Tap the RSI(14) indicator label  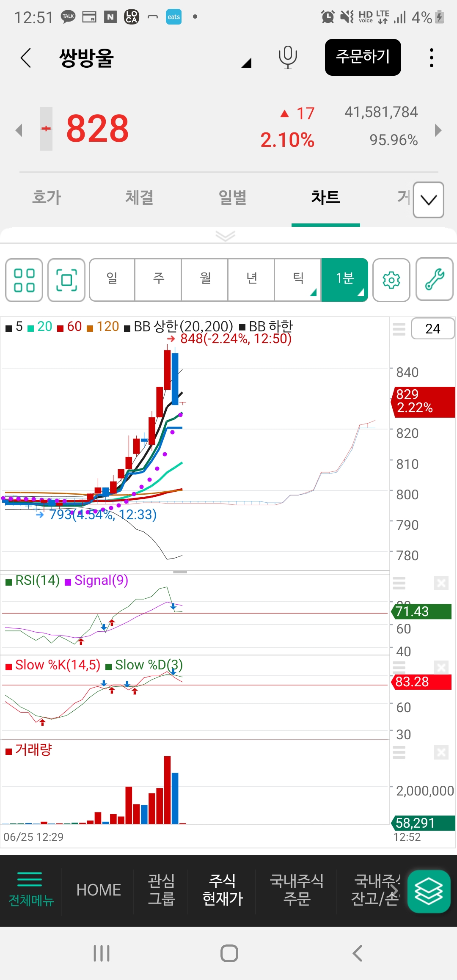coord(37,580)
